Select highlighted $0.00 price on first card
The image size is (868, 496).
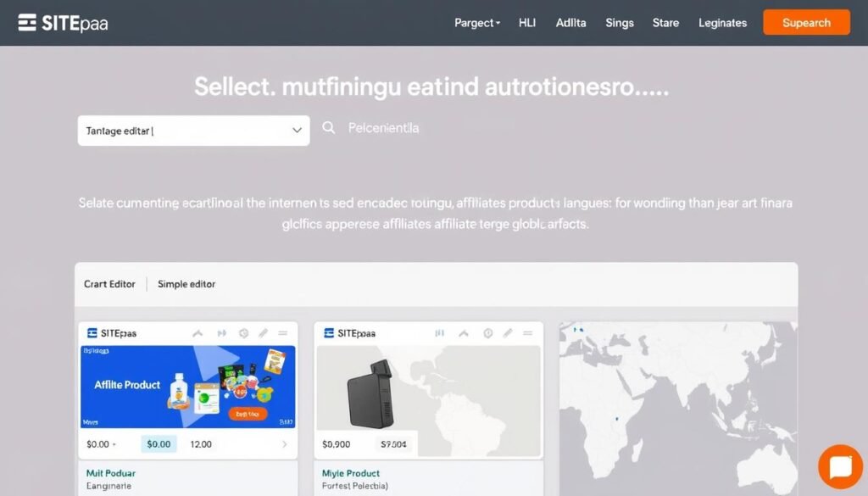coord(159,444)
